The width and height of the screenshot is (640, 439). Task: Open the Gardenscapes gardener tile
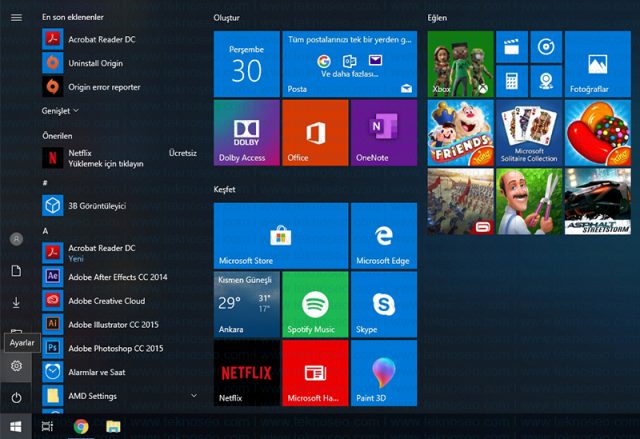click(x=529, y=202)
